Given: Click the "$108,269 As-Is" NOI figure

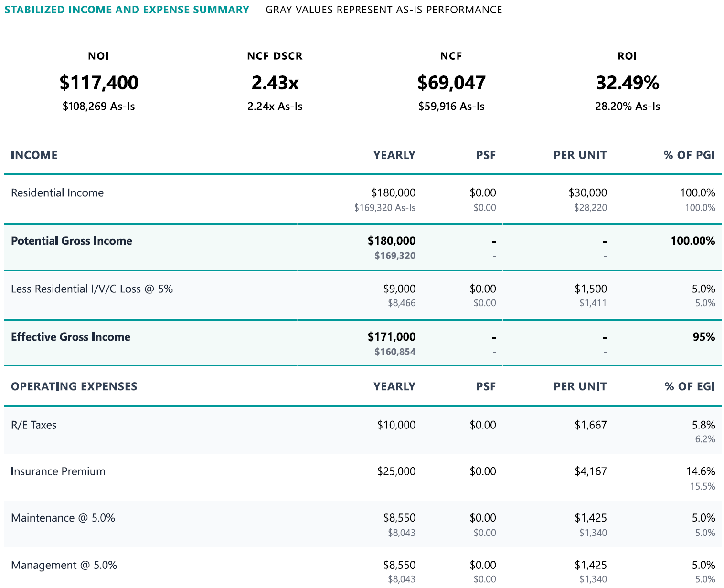Looking at the screenshot, I should click(99, 106).
